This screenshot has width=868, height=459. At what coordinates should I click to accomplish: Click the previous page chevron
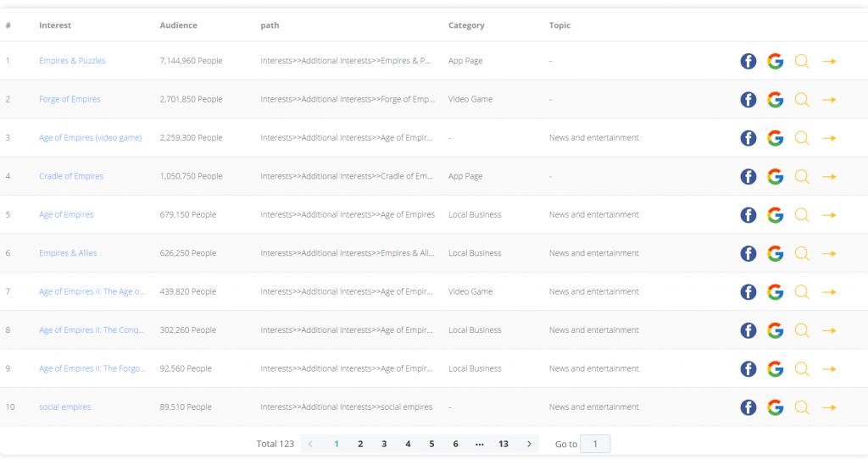pyautogui.click(x=310, y=444)
